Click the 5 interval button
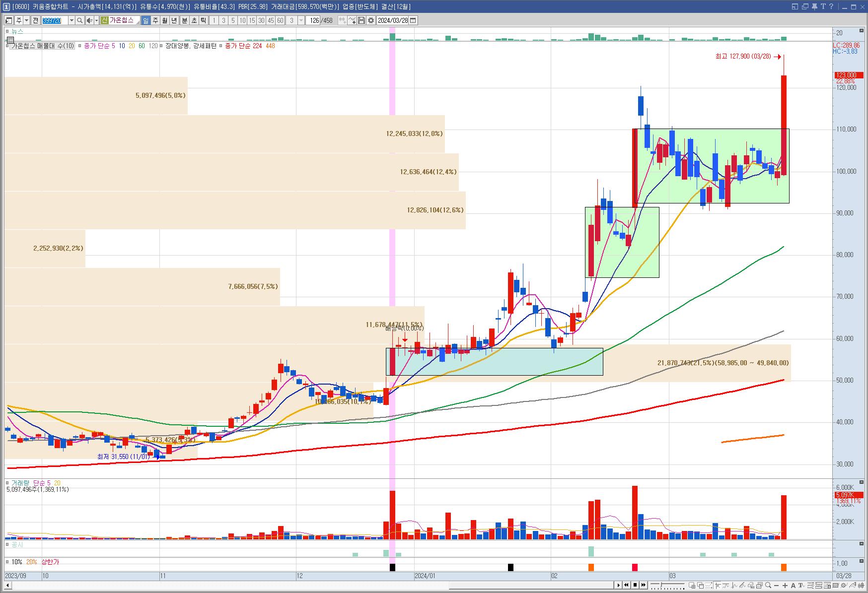This screenshot has width=868, height=593. pos(233,20)
